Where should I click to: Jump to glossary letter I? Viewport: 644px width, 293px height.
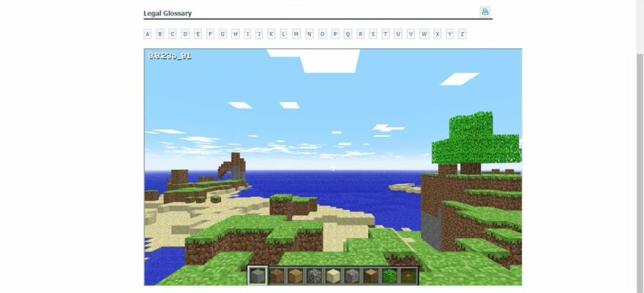pos(247,34)
